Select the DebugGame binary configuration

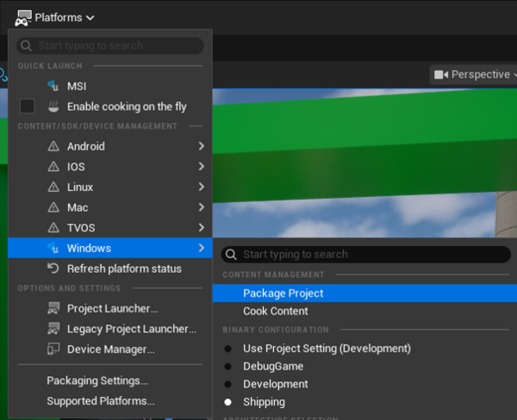[x=365, y=367]
